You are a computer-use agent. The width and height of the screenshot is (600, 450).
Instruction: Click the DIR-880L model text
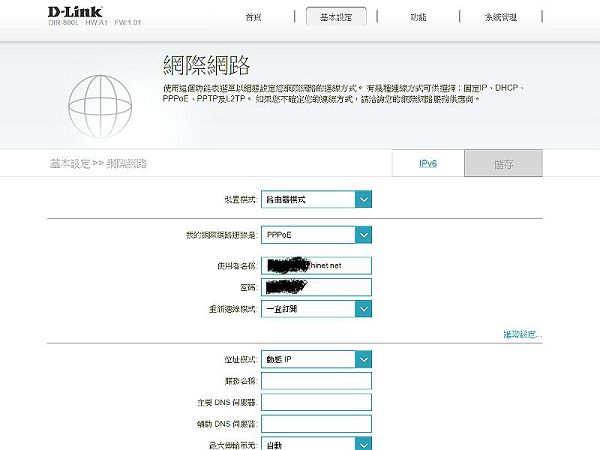click(x=64, y=23)
